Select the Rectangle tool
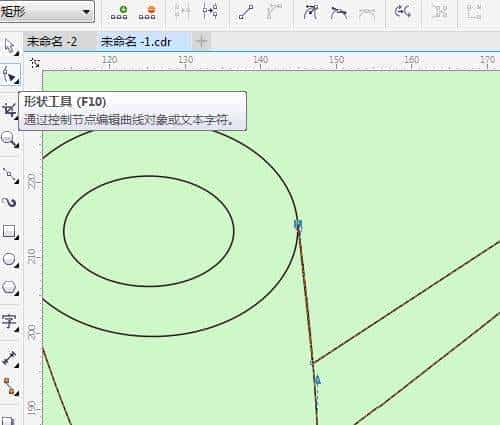This screenshot has width=500, height=425. coord(10,231)
